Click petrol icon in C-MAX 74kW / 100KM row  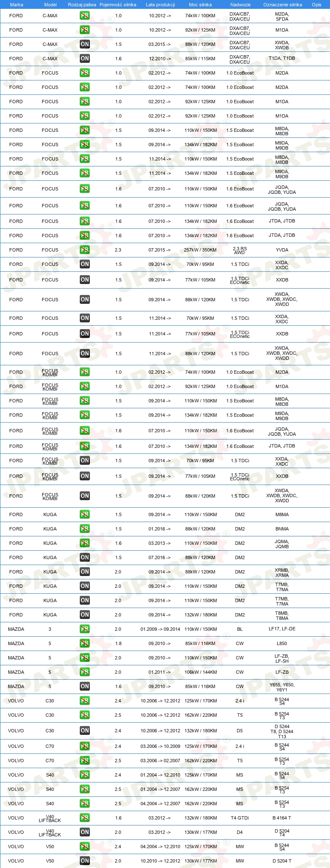tap(85, 16)
